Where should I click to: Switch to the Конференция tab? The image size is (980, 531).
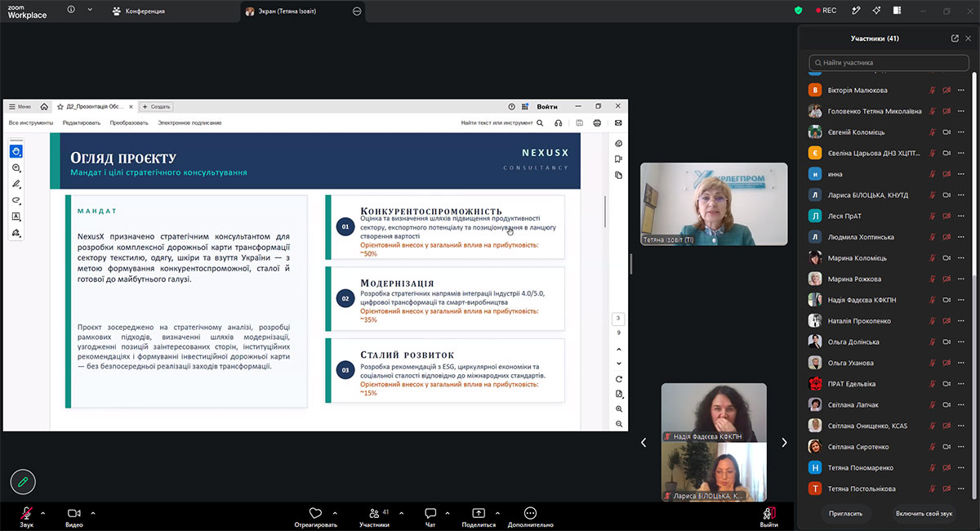[x=139, y=11]
